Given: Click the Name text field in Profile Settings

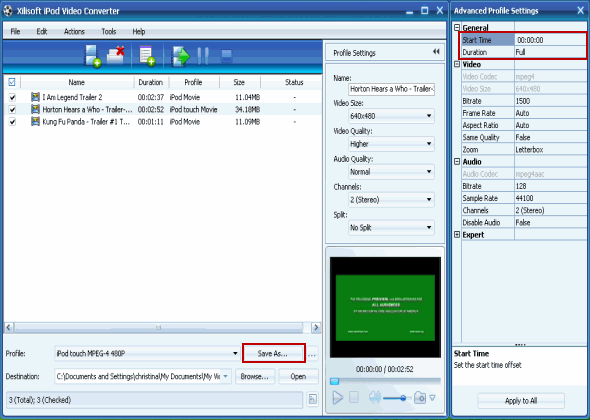Looking at the screenshot, I should point(392,89).
